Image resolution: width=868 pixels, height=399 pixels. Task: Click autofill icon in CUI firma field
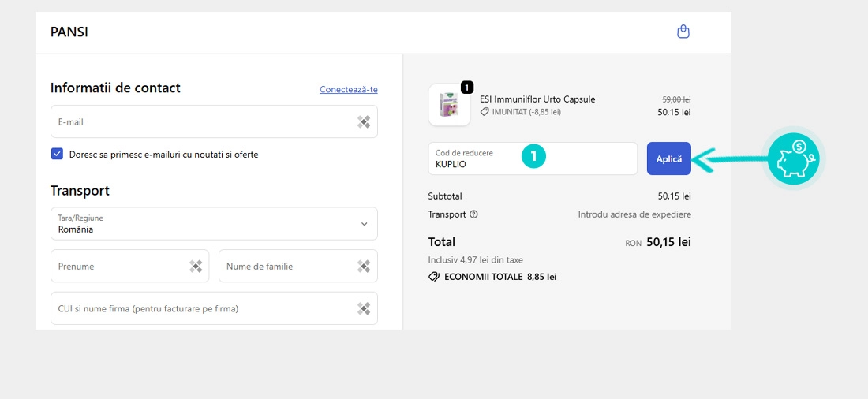point(364,308)
